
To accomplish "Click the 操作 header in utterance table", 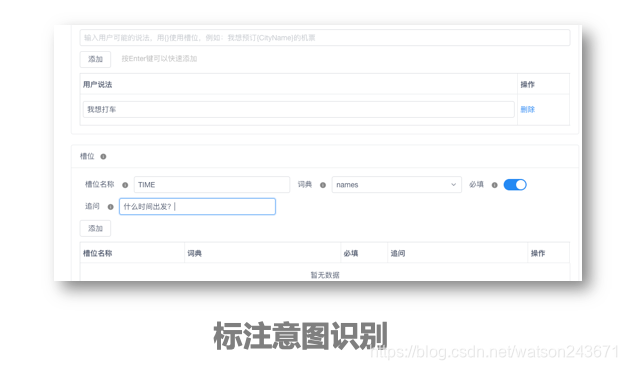I will point(527,84).
